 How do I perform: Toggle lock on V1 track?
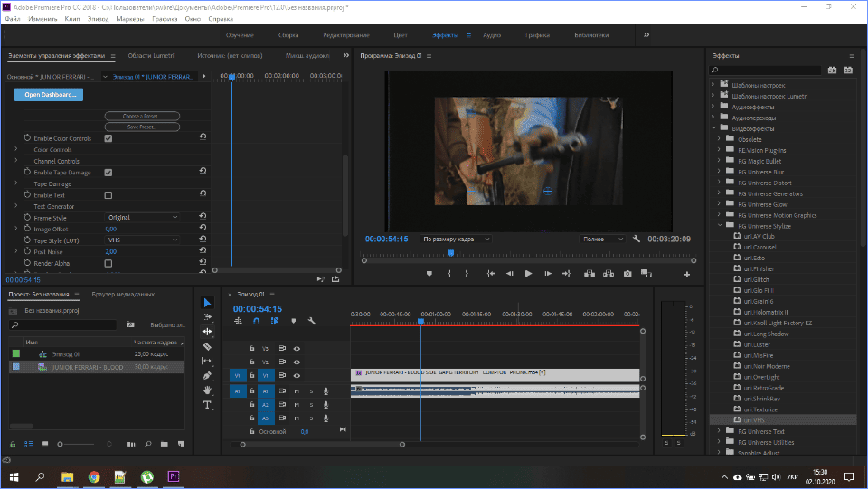(x=252, y=376)
